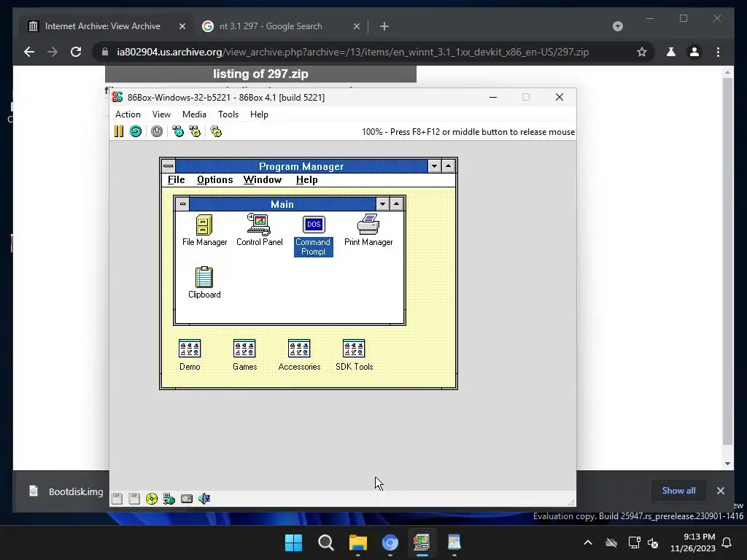Open Chrome tab search dropdown
The image size is (747, 560).
pos(618,26)
